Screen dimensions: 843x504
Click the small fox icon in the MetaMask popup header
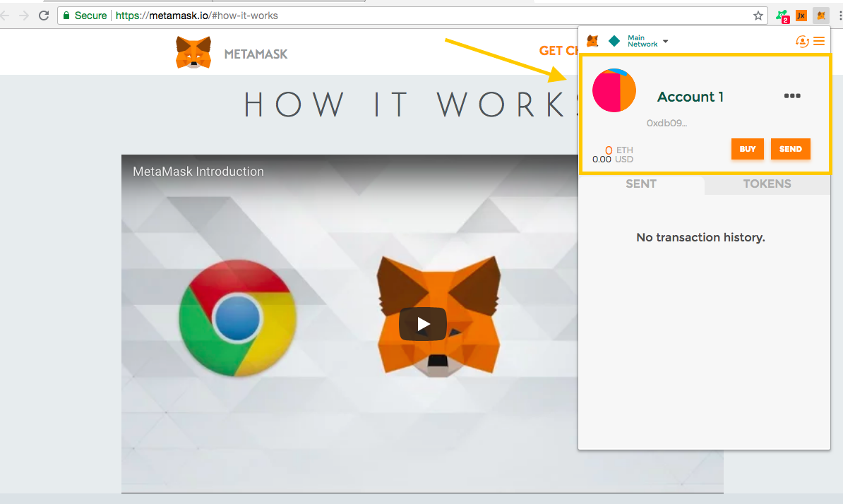[x=592, y=41]
